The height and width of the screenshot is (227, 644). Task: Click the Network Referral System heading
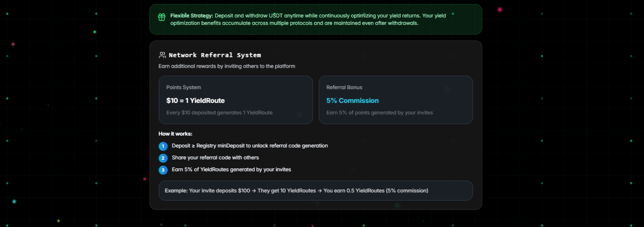click(215, 55)
